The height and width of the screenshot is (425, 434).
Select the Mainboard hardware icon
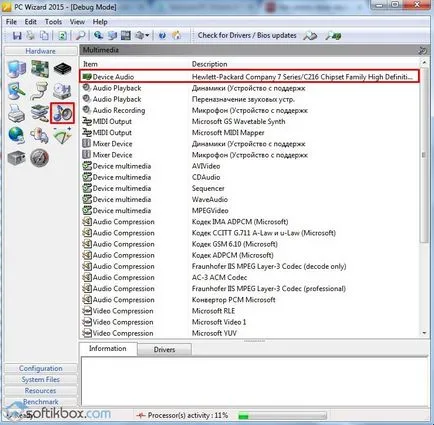pyautogui.click(x=40, y=68)
